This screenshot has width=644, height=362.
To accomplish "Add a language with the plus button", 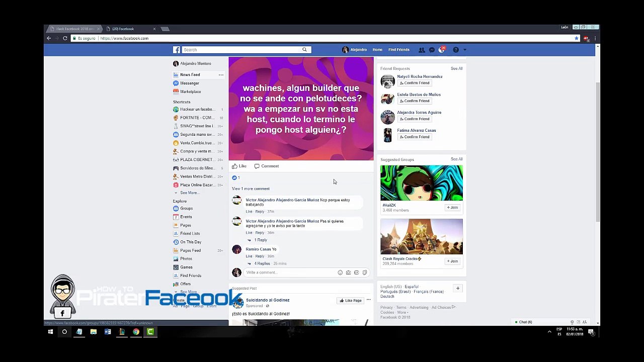I will [458, 289].
